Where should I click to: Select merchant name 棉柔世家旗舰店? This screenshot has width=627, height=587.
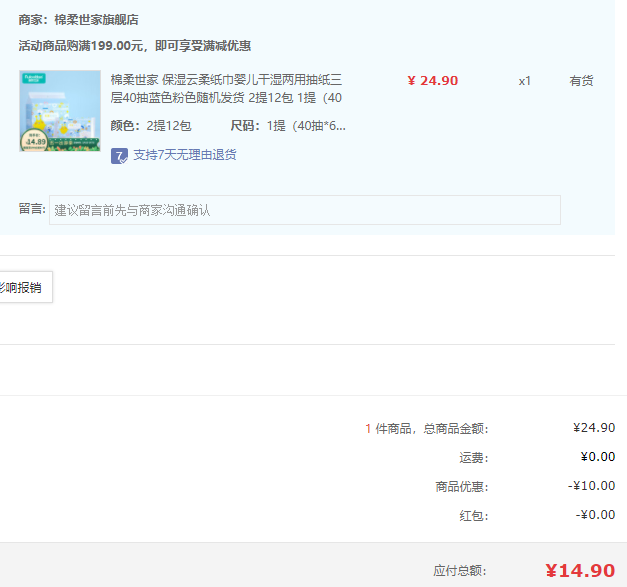tap(96, 20)
